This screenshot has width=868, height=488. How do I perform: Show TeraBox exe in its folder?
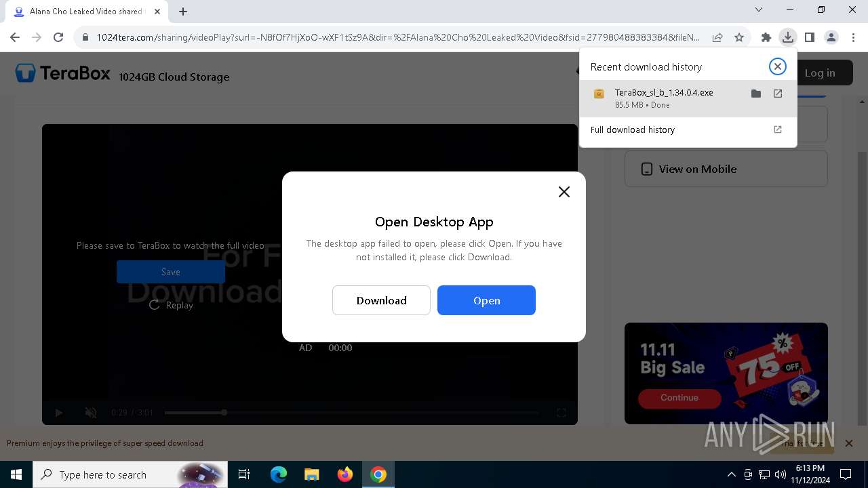756,94
